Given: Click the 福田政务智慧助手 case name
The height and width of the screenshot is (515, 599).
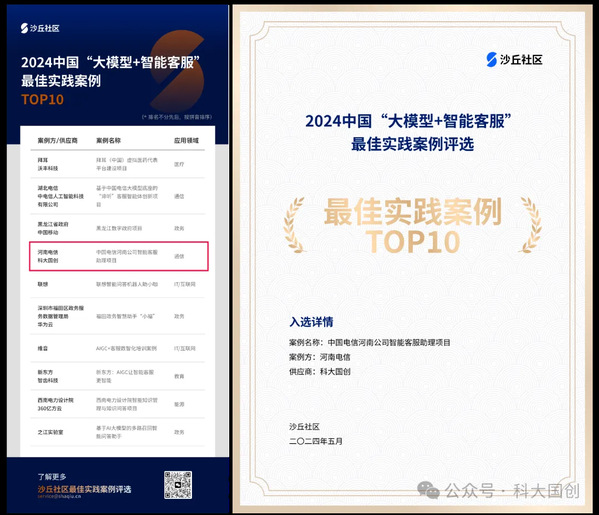Looking at the screenshot, I should tap(125, 316).
